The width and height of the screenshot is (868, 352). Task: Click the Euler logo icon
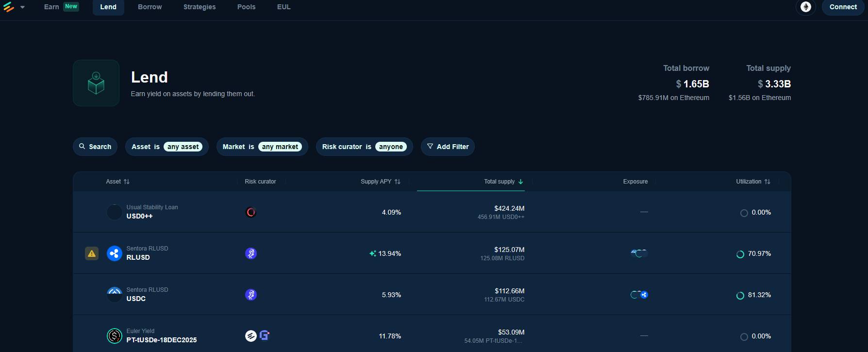tap(9, 7)
